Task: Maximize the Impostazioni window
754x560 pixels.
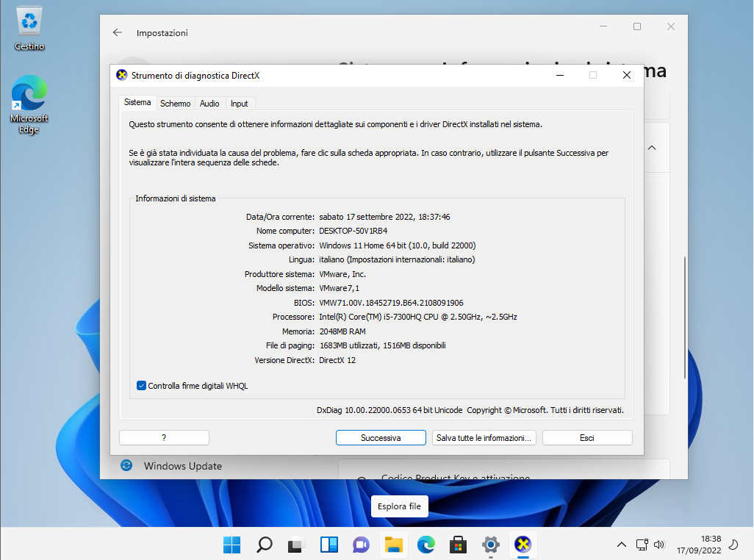Action: (637, 26)
